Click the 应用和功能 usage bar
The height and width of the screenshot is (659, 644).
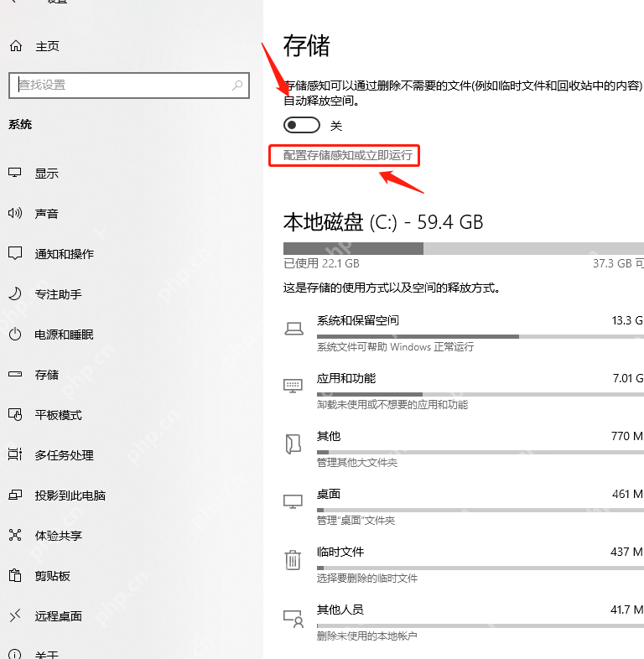point(480,394)
